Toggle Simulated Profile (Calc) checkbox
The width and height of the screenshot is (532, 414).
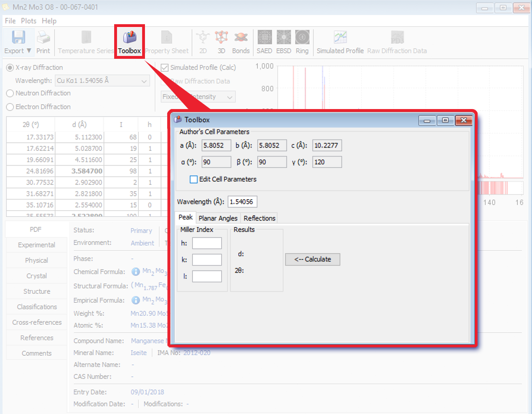pyautogui.click(x=164, y=67)
